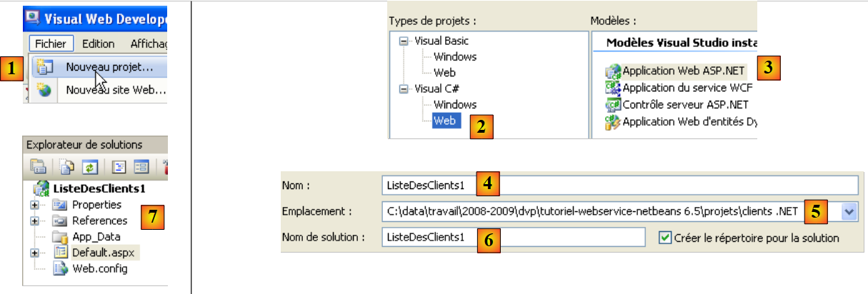Viewport: 868px width, 294px height.
Task: Click the Properties toolbar icon in solution explorer
Action: (37, 166)
